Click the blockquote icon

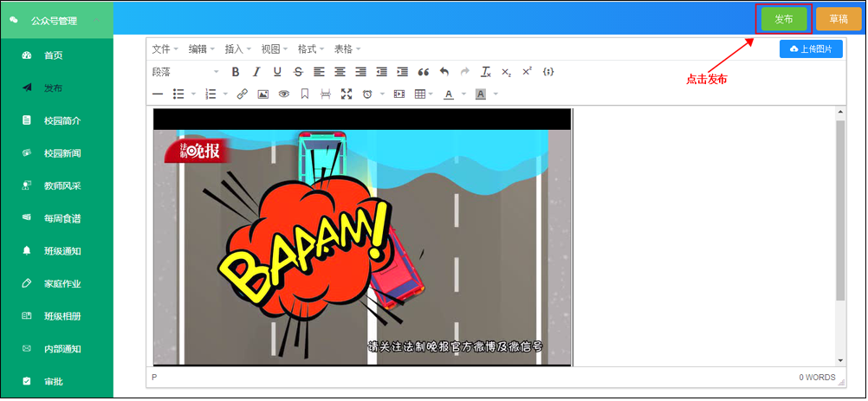424,72
